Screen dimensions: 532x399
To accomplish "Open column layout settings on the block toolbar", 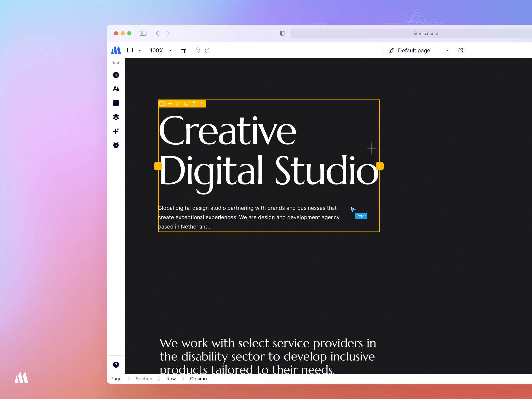I will [162, 104].
